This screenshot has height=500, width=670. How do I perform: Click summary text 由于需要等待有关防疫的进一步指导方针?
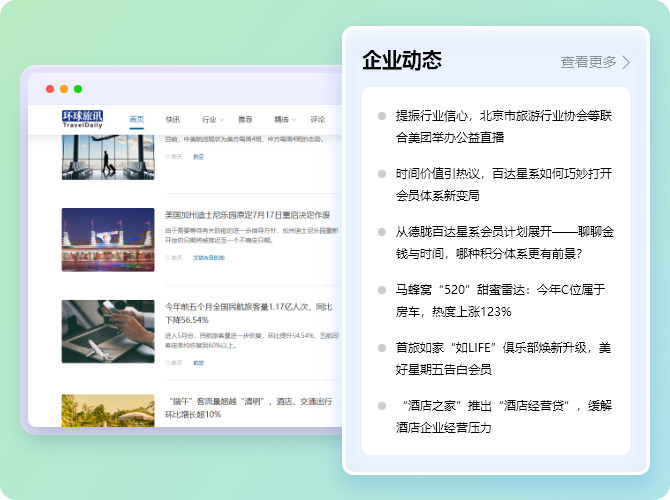252,235
